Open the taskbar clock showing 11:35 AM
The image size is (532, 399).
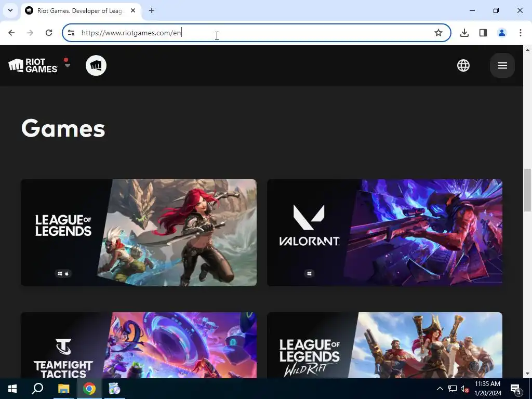pyautogui.click(x=487, y=389)
